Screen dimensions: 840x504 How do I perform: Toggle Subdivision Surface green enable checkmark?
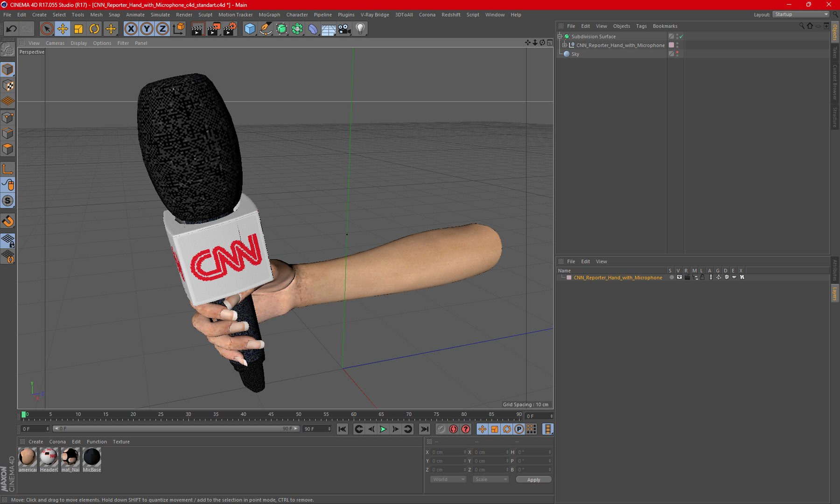point(681,36)
